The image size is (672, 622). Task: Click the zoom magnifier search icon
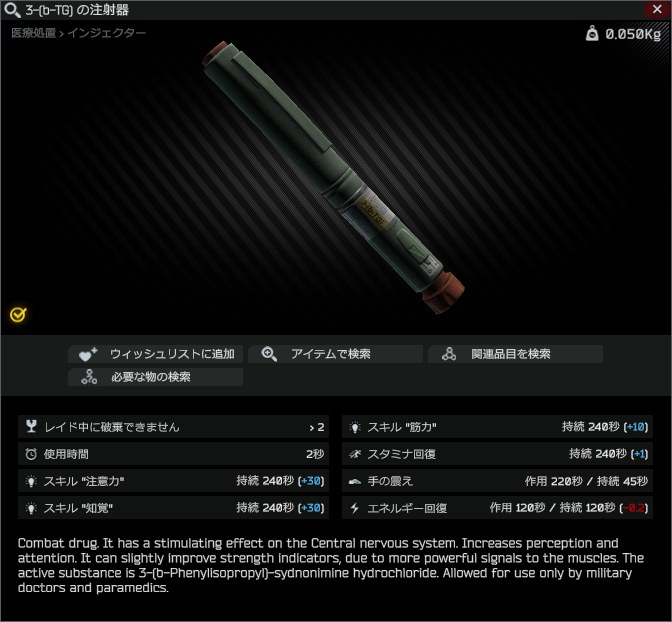[269, 354]
